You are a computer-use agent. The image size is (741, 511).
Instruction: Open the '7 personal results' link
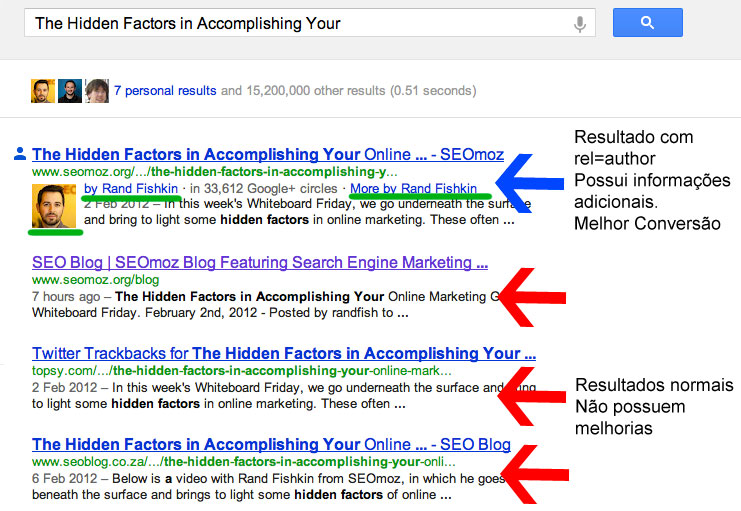[165, 91]
